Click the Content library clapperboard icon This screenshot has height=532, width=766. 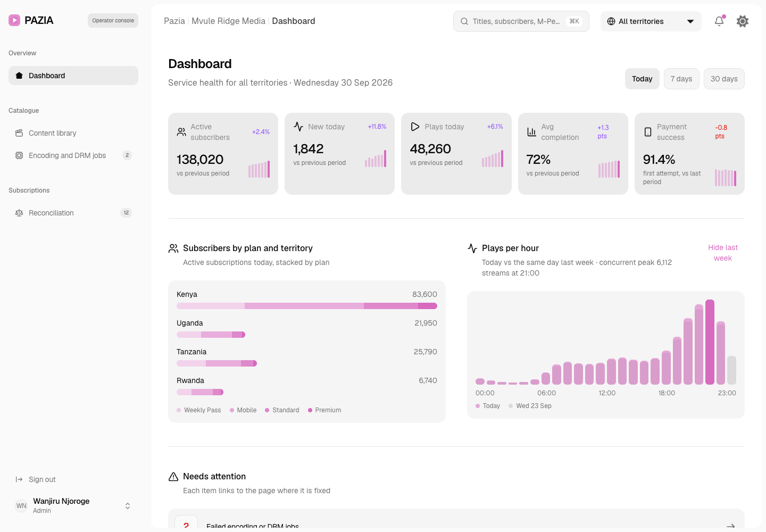pos(19,133)
